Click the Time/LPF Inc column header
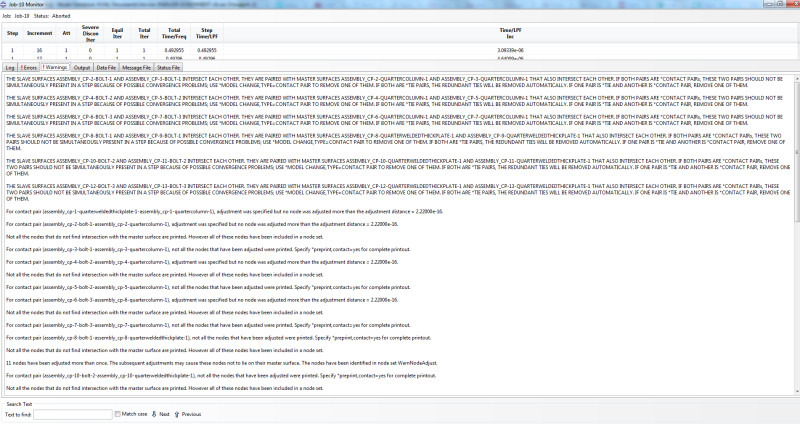Viewport: 800px width, 424px height. (510, 33)
